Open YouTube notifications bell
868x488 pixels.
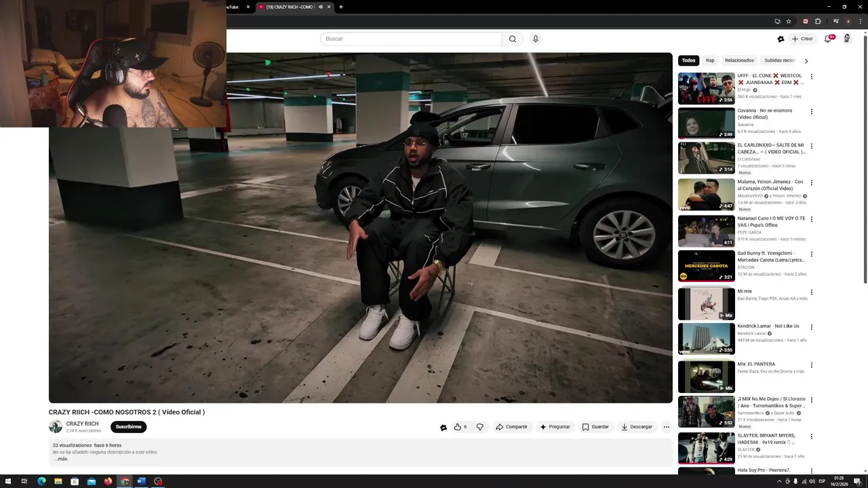click(828, 39)
